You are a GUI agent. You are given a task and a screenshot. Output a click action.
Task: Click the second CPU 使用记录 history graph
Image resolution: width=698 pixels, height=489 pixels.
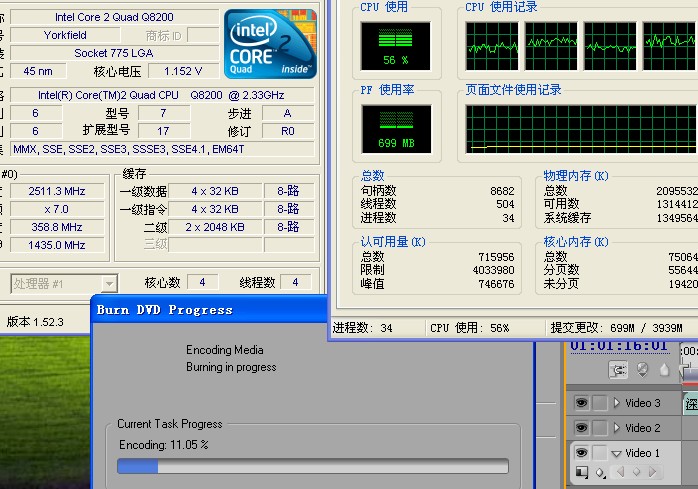coord(551,46)
